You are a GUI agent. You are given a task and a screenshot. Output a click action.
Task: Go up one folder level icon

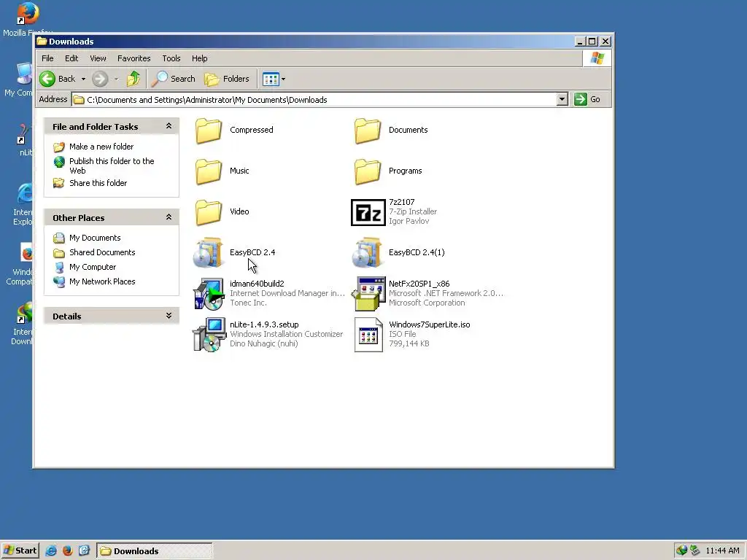click(x=133, y=79)
